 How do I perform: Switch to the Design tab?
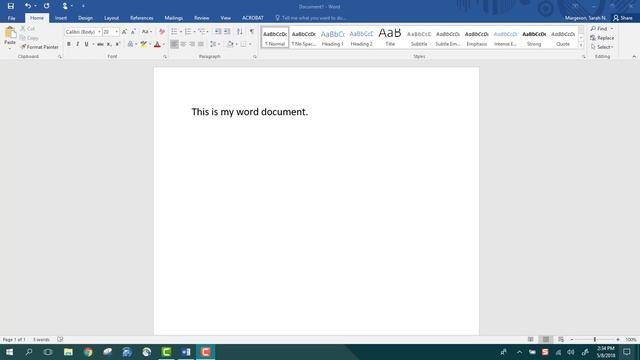point(85,18)
